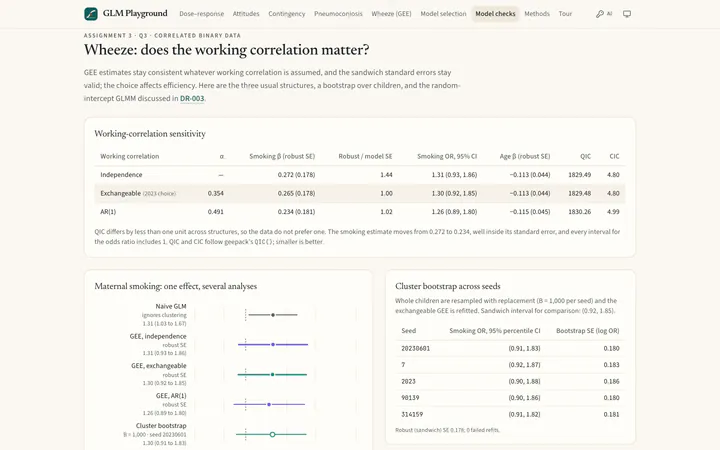Select the Exchangeable (2023 choice) row
This screenshot has width=720, height=450.
click(360, 193)
